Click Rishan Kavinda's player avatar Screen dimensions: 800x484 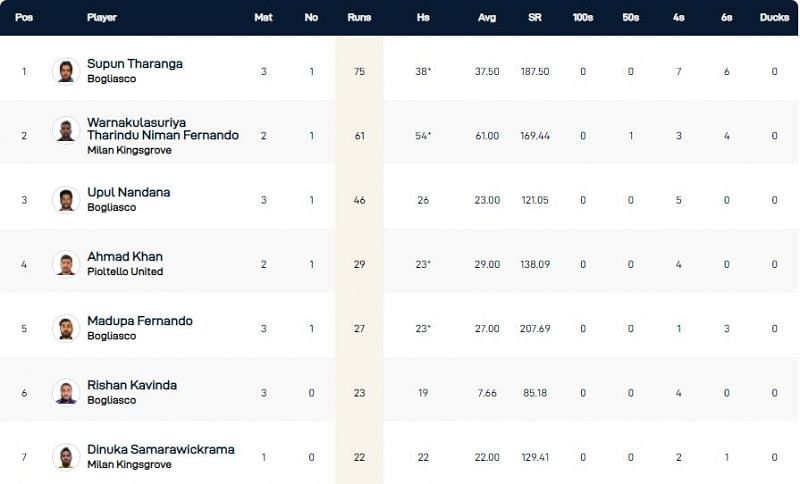66,392
